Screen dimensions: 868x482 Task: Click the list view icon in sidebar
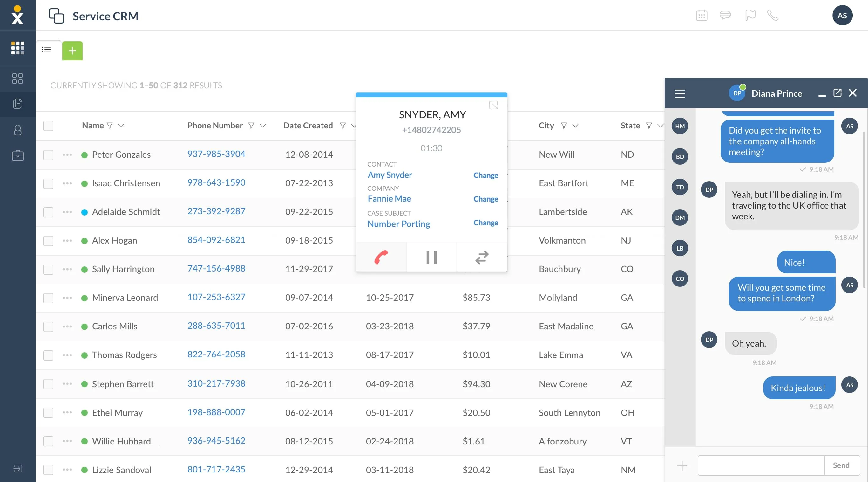pyautogui.click(x=46, y=49)
